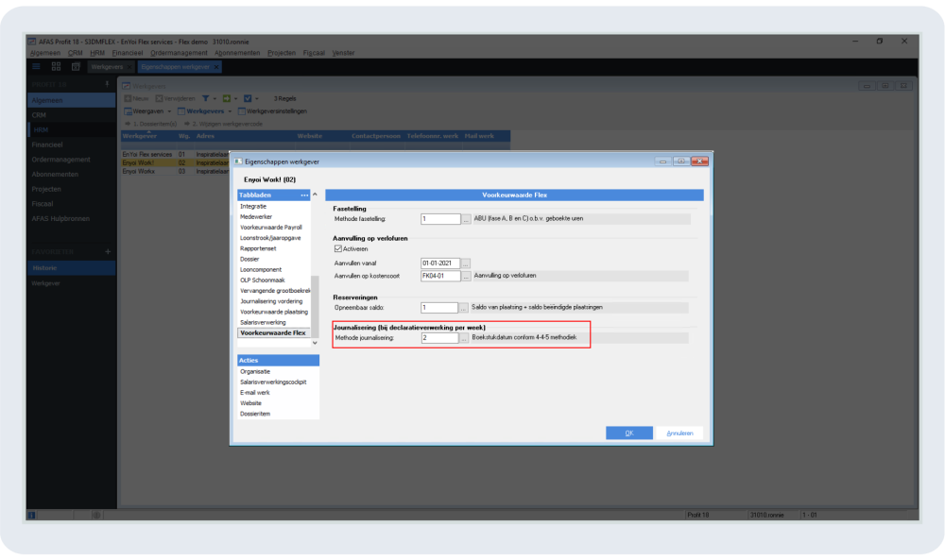Open the hamburger menu icon in the top bar

click(36, 66)
